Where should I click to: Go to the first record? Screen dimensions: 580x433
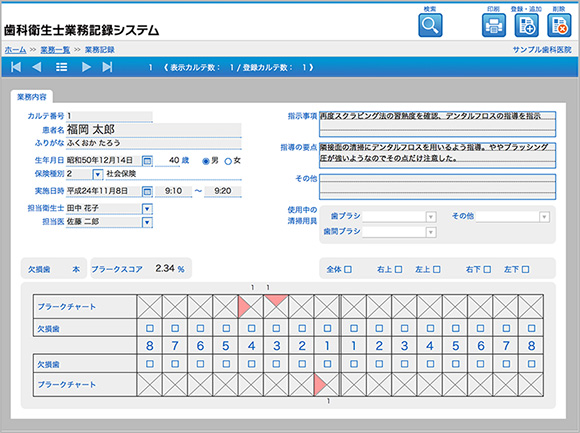(x=16, y=67)
